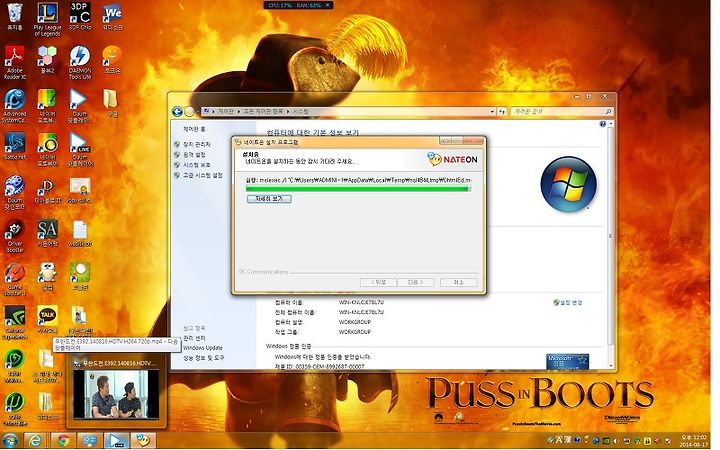The width and height of the screenshot is (720, 450).
Task: Click 자세히 보기 button in NateOn installer
Action: pos(269,199)
